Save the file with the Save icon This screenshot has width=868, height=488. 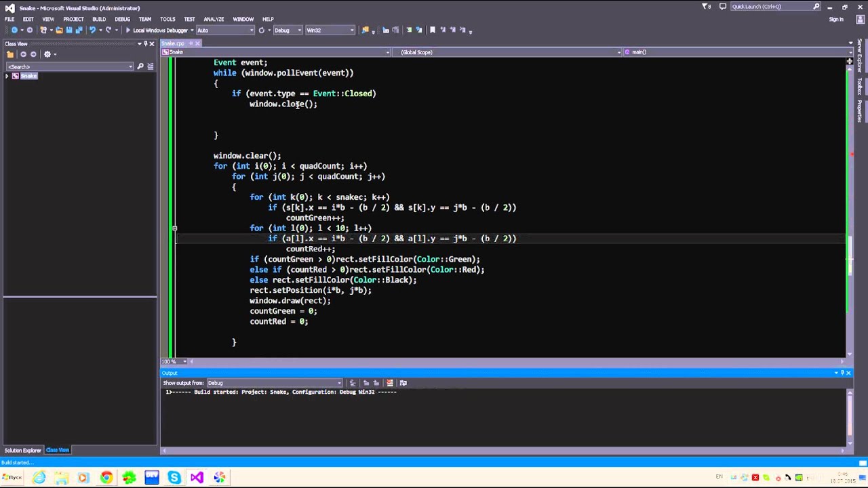tap(68, 30)
